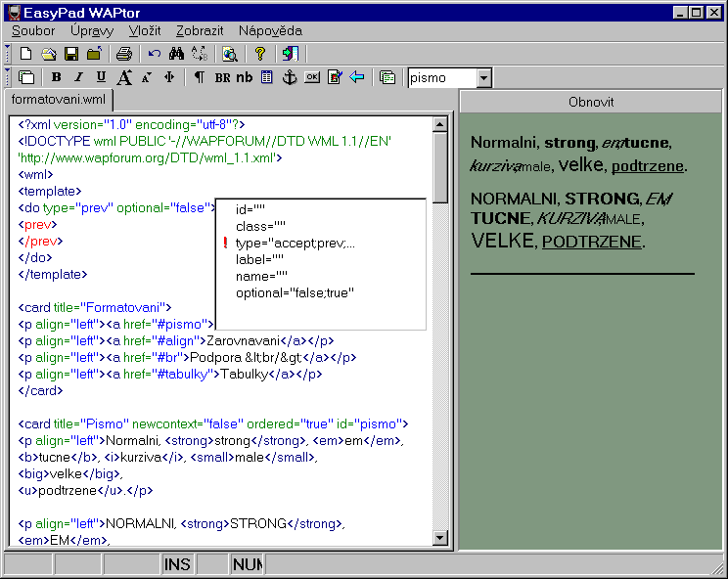Exit the application with the door icon
The height and width of the screenshot is (579, 728).
pos(291,54)
